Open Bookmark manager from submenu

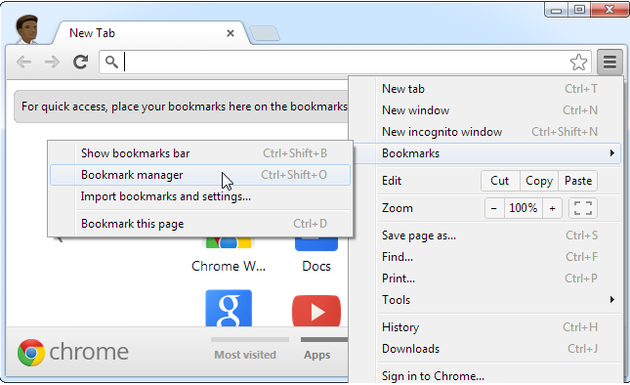[200, 175]
